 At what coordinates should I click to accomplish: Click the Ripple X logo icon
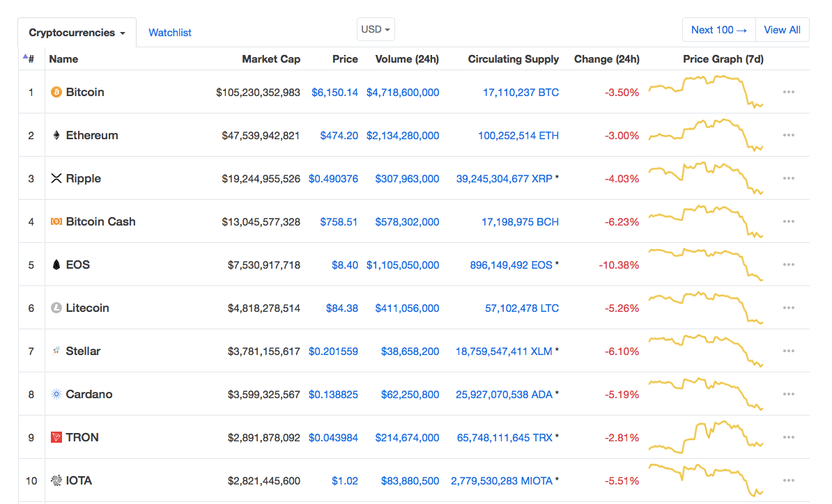[x=56, y=179]
